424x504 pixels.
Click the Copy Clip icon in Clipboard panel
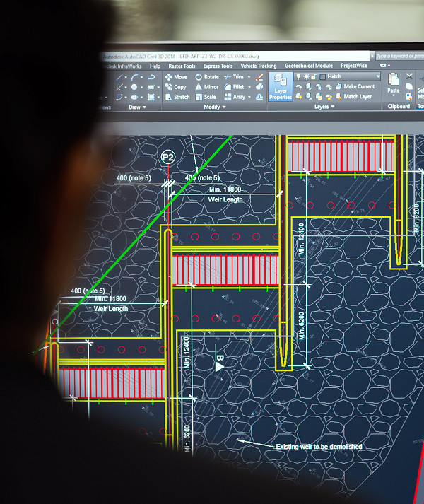409,86
